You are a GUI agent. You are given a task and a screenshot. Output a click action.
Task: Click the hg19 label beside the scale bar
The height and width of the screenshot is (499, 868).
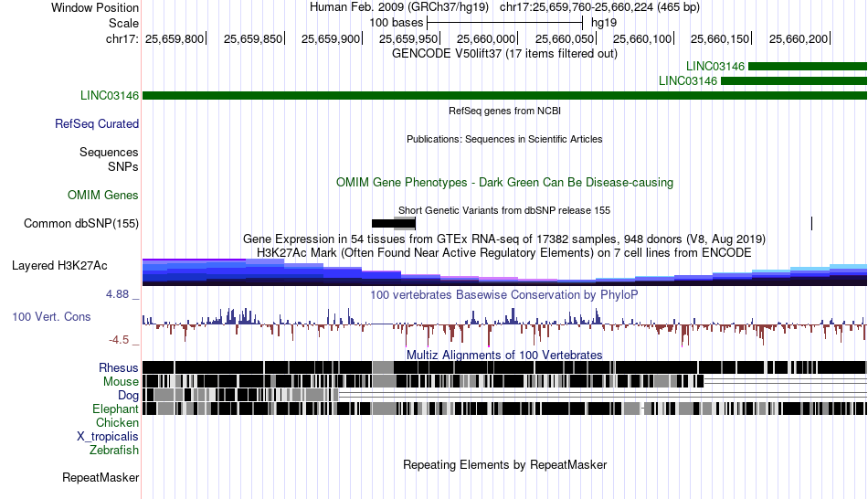604,23
